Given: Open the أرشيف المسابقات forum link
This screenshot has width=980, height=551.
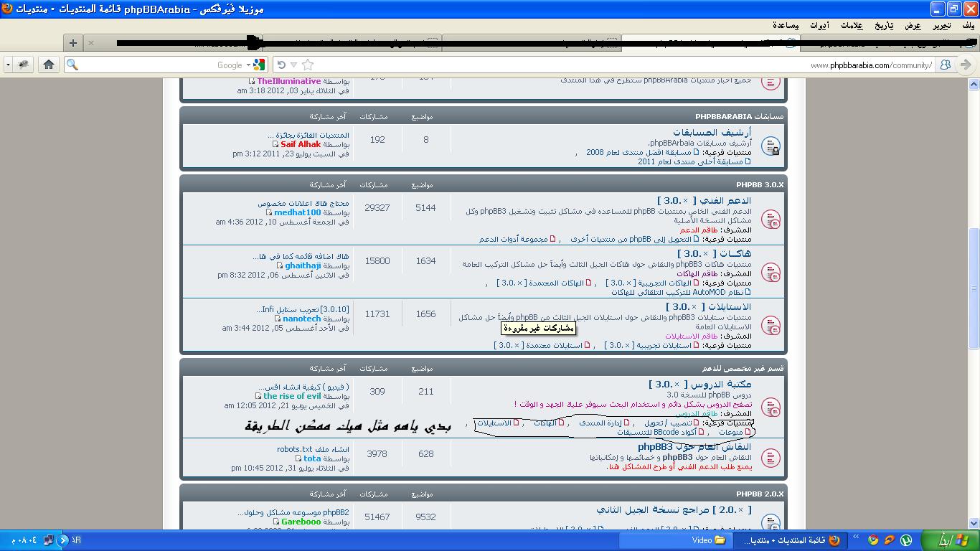Looking at the screenshot, I should [x=712, y=133].
